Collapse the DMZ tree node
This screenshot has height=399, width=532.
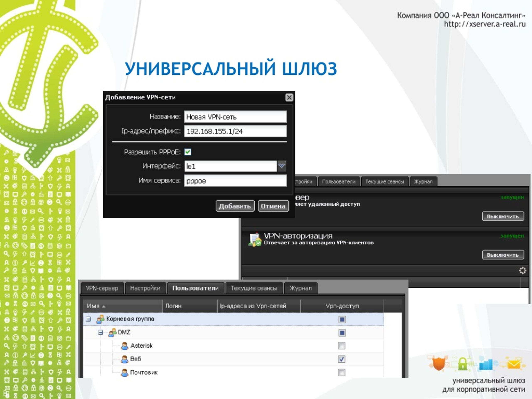(x=101, y=333)
